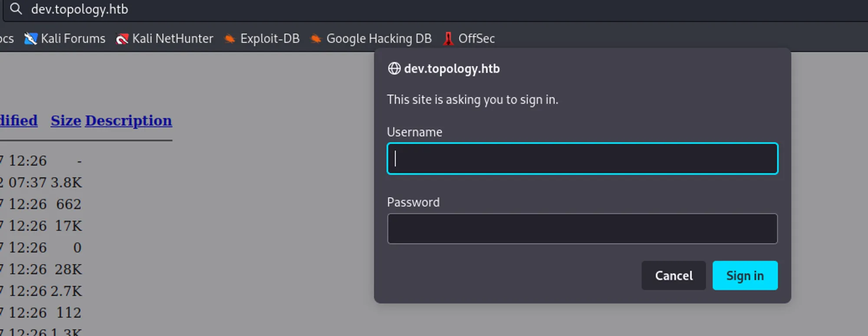
Task: Sort listing by Description column link
Action: [x=128, y=121]
